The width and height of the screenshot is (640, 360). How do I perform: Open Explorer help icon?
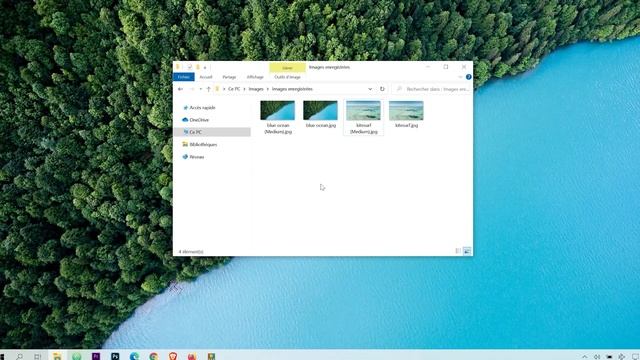[469, 77]
